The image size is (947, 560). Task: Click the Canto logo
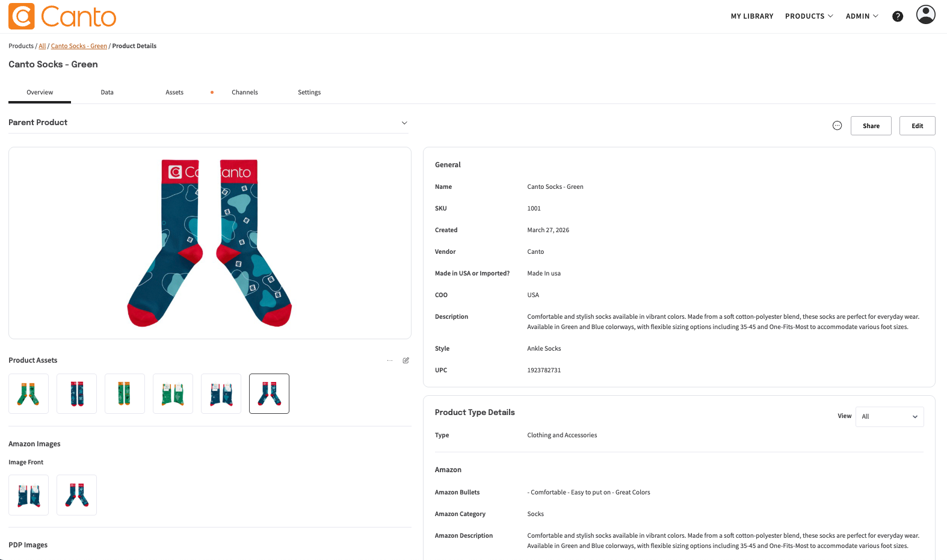click(62, 16)
